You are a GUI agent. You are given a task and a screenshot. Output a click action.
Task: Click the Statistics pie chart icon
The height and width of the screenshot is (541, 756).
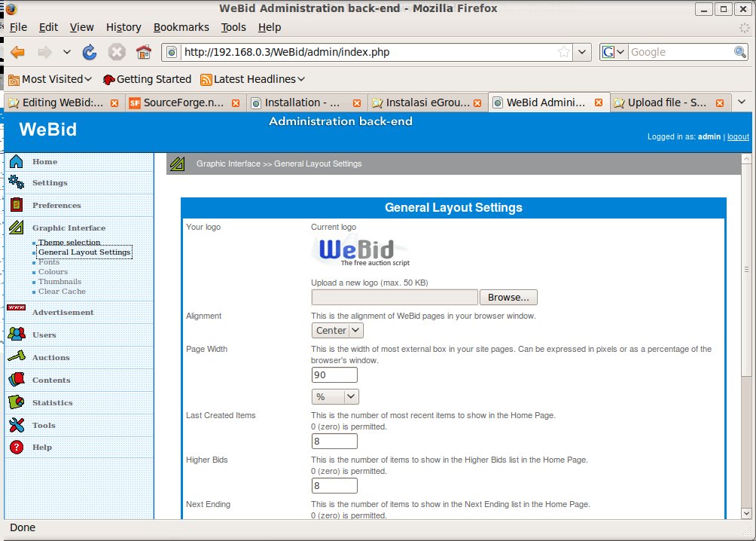17,402
